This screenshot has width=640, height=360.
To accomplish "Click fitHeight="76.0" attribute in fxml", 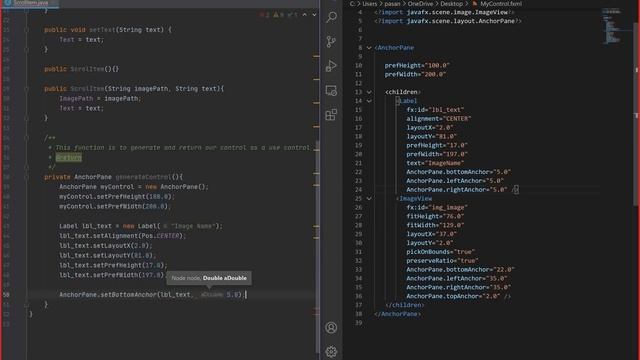I will (435, 216).
